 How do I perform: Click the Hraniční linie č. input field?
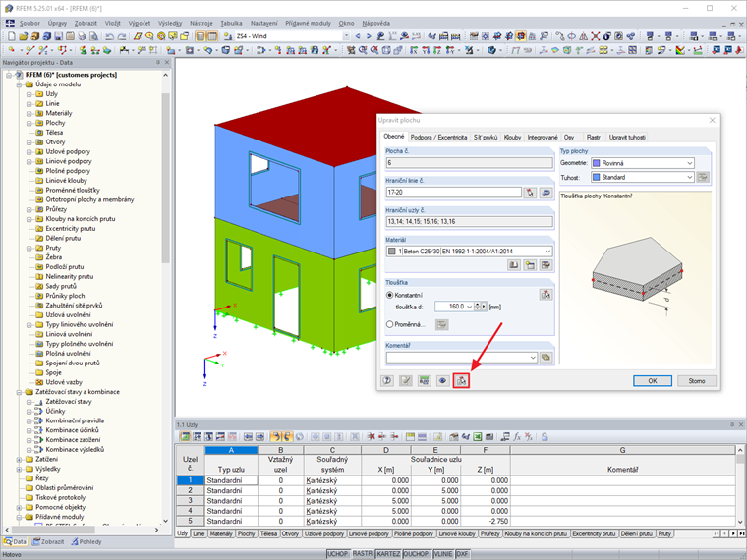pos(454,193)
